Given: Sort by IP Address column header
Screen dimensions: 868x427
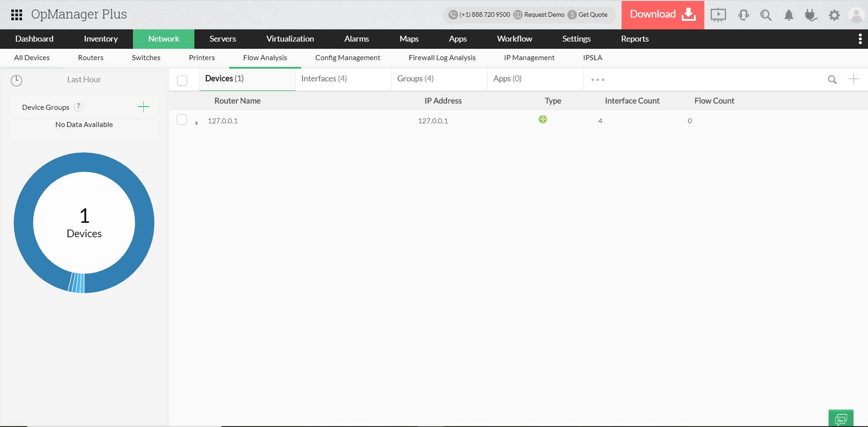Looking at the screenshot, I should [x=443, y=101].
